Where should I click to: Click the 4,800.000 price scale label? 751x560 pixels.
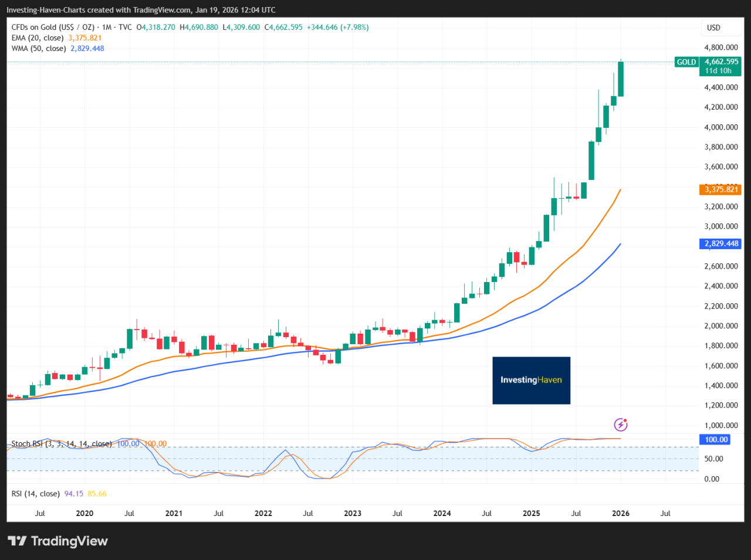720,47
